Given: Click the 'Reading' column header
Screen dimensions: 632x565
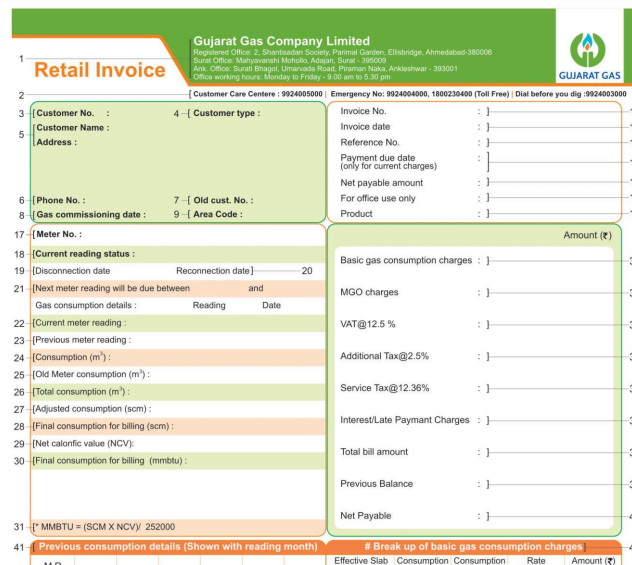Looking at the screenshot, I should click(x=209, y=305).
